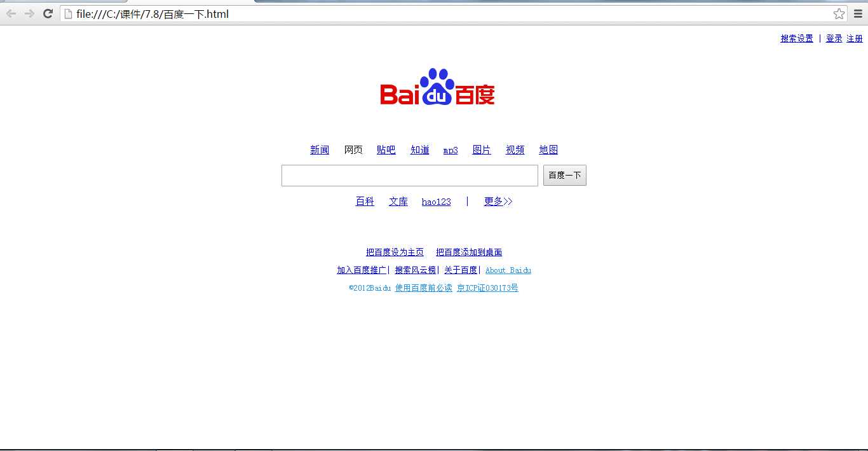Open the 贴吧 link

386,150
